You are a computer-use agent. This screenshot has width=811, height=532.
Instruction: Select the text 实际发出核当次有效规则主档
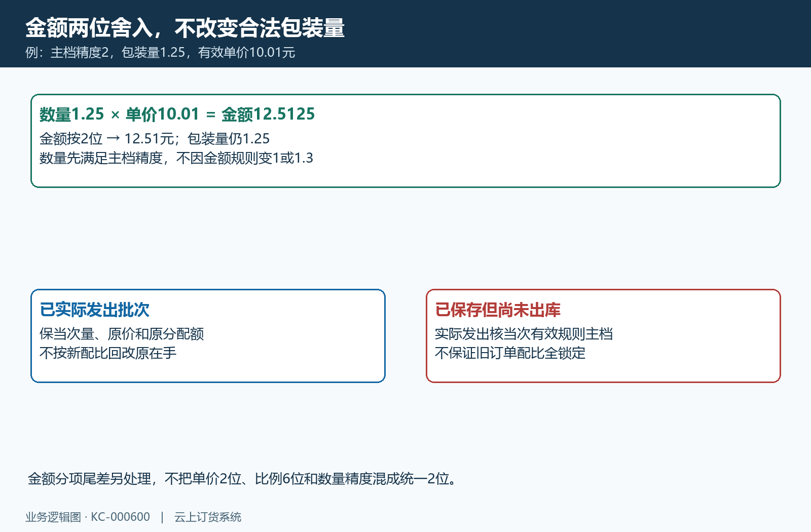(524, 334)
